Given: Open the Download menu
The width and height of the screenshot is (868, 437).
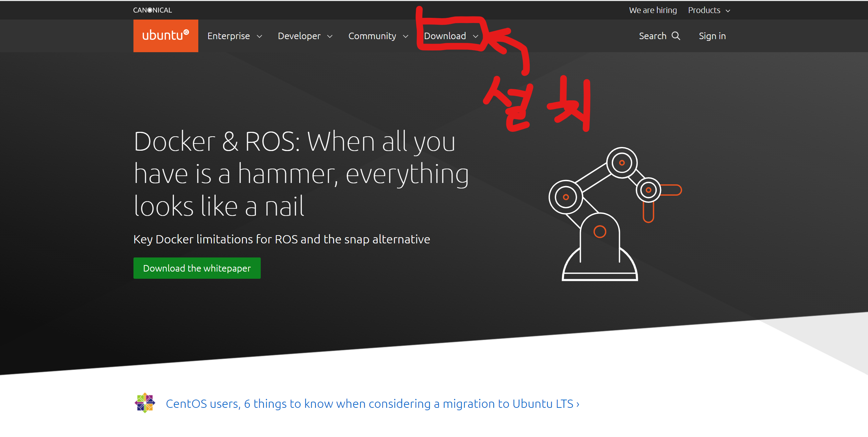Looking at the screenshot, I should (x=445, y=36).
